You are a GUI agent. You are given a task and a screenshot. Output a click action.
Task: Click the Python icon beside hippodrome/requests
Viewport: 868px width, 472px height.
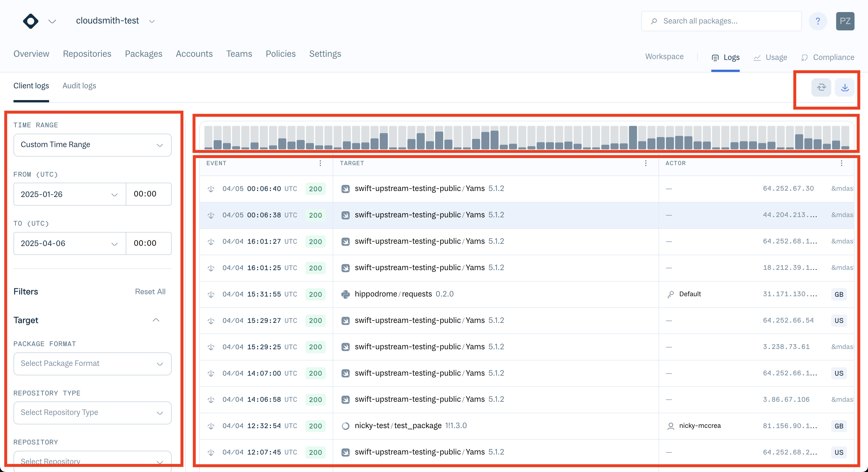(345, 294)
